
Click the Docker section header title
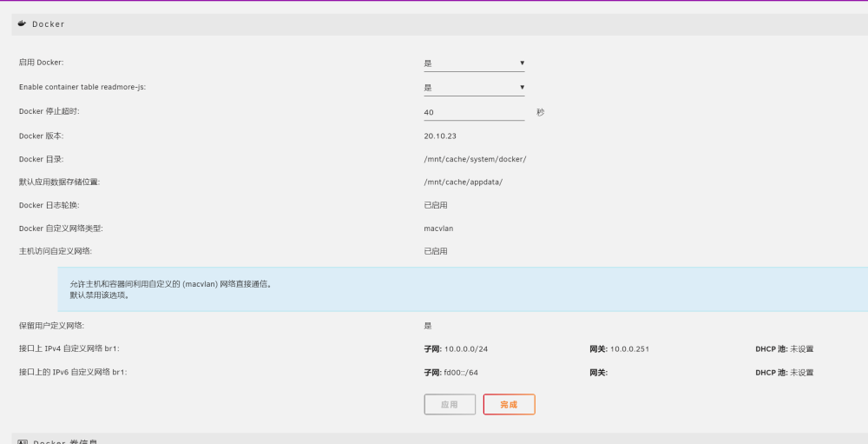[48, 23]
